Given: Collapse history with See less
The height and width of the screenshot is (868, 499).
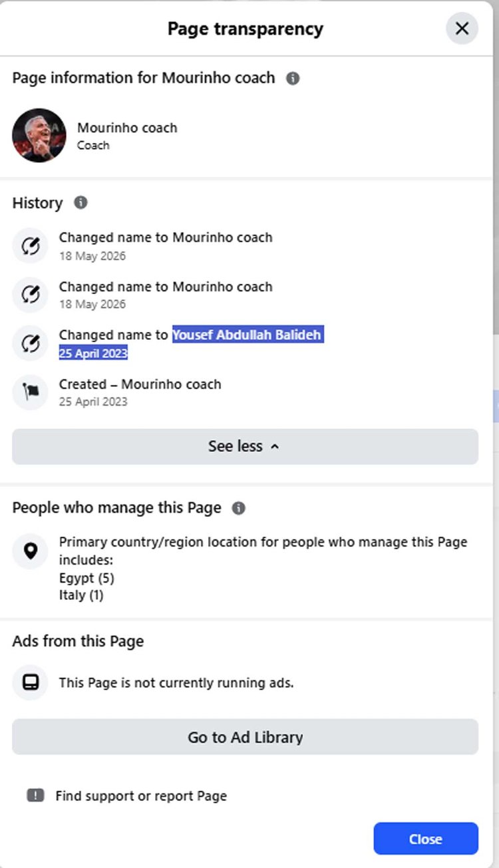Looking at the screenshot, I should (x=245, y=446).
